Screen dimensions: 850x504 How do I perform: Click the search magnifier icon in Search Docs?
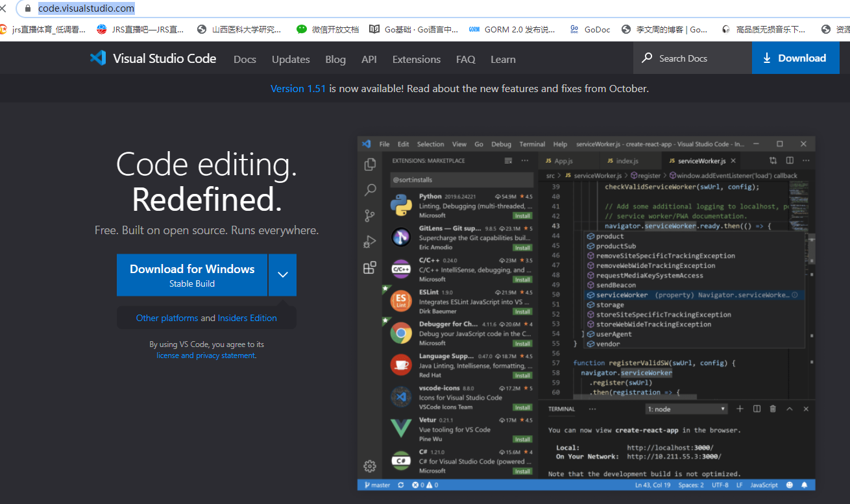[647, 58]
